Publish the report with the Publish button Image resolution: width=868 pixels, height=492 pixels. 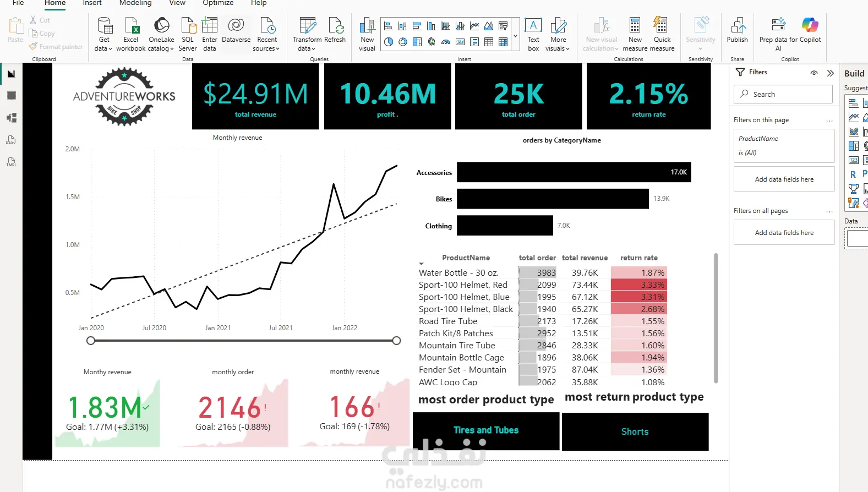(x=737, y=31)
